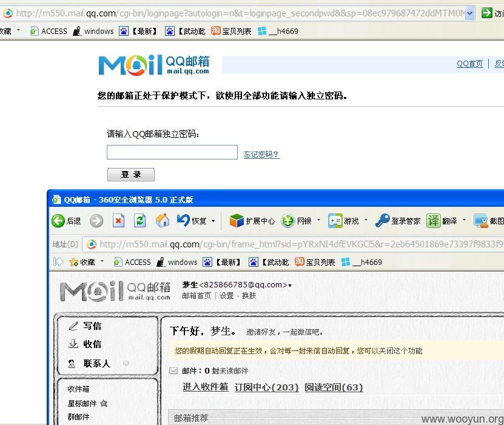Click the 阅读空间(63) link
The width and height of the screenshot is (504, 425).
point(334,387)
